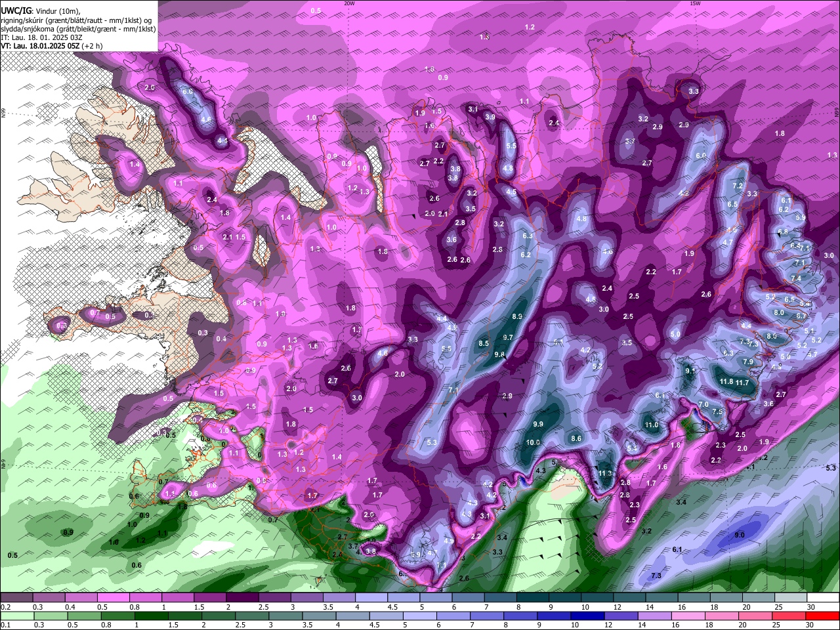Click the snow legend swatch for 12–14 mm
The image size is (840, 630).
(630, 598)
